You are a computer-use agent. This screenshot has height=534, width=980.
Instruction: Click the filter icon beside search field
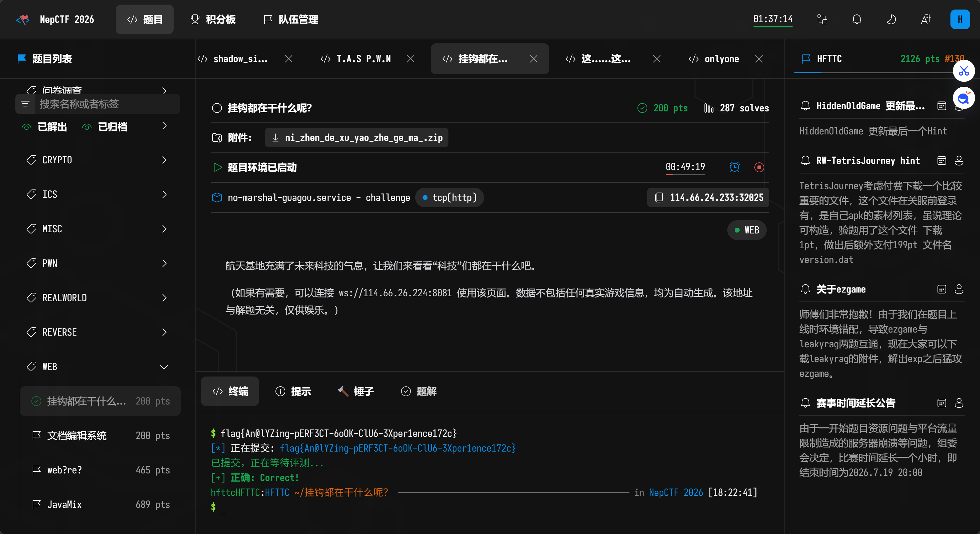click(25, 104)
